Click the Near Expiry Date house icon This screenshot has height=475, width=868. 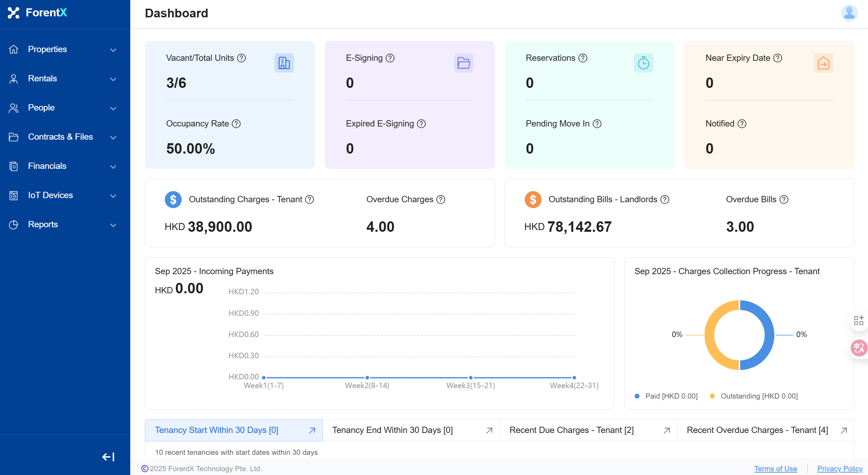pos(823,63)
